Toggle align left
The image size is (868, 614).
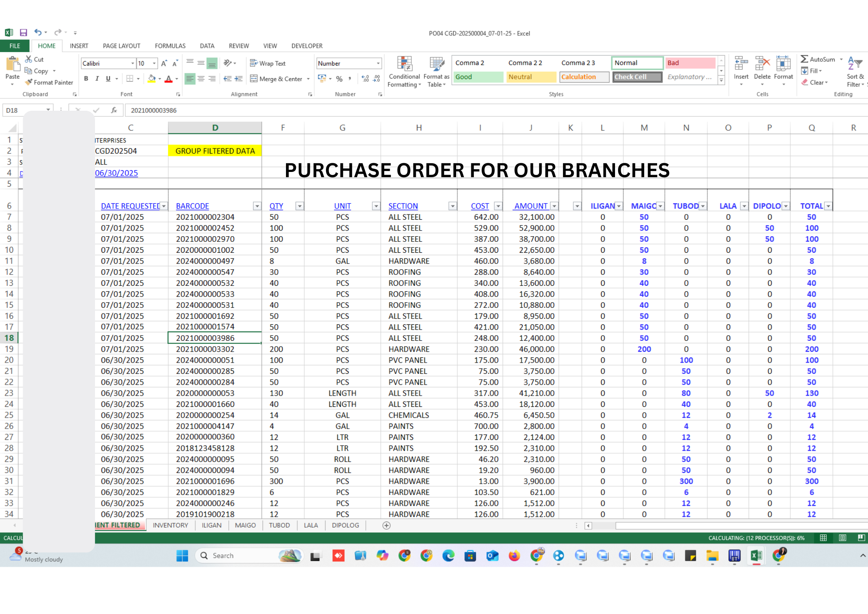(x=190, y=79)
